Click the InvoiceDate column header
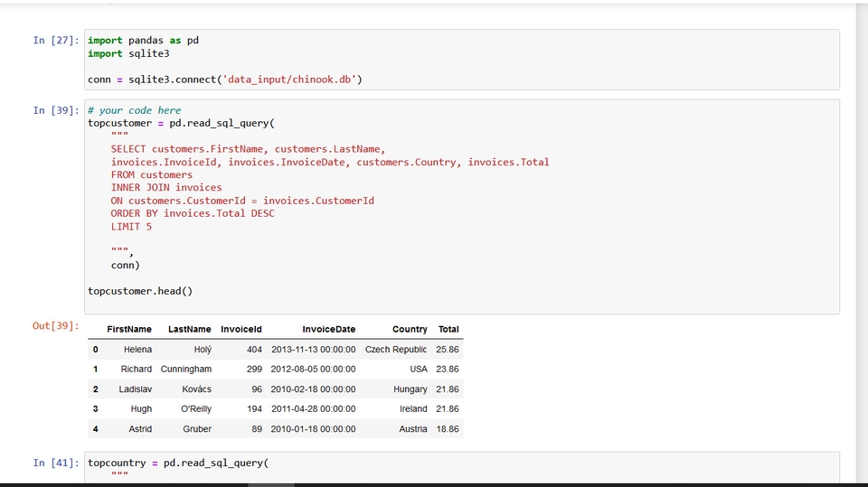The width and height of the screenshot is (868, 487). pyautogui.click(x=329, y=329)
